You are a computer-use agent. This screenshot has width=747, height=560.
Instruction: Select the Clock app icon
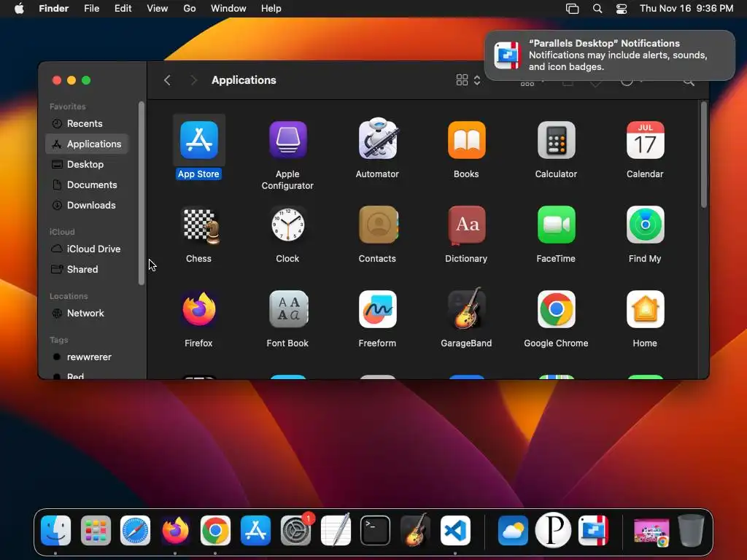[287, 225]
